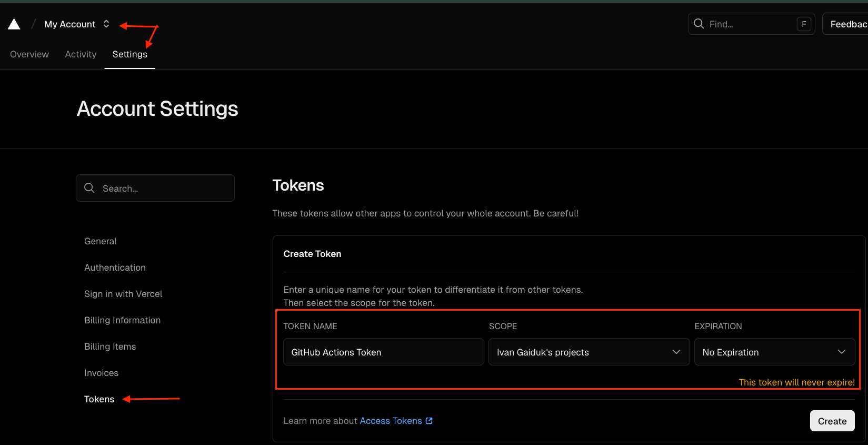The width and height of the screenshot is (868, 445).
Task: Open the My Account switcher chevrons
Action: (x=106, y=24)
